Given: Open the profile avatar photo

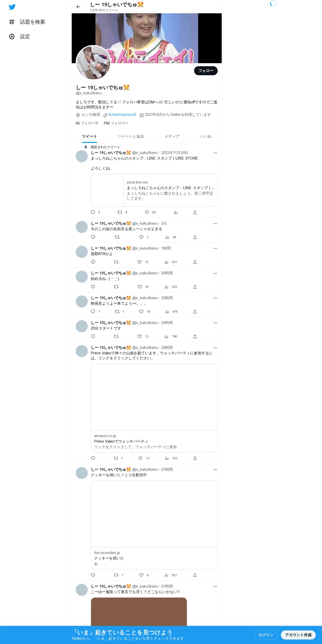Looking at the screenshot, I should click(x=93, y=63).
